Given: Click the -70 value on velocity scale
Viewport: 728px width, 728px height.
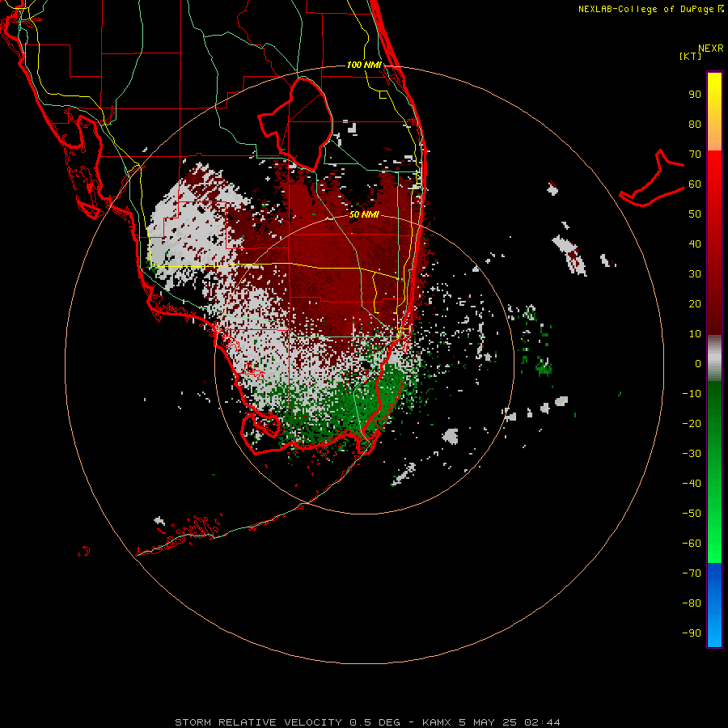Looking at the screenshot, I should 692,574.
